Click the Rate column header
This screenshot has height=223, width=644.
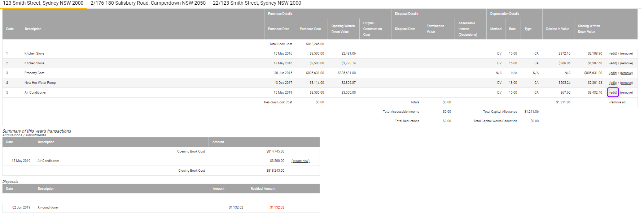512,29
